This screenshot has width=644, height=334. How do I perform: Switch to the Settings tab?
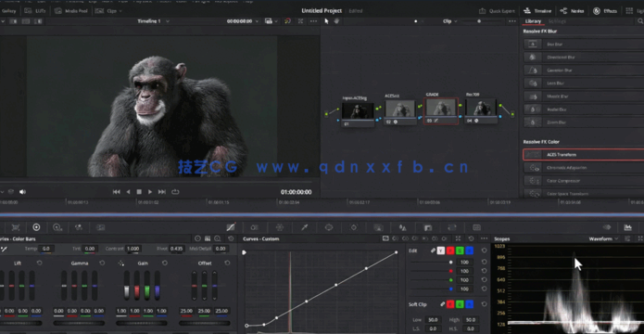pyautogui.click(x=557, y=21)
